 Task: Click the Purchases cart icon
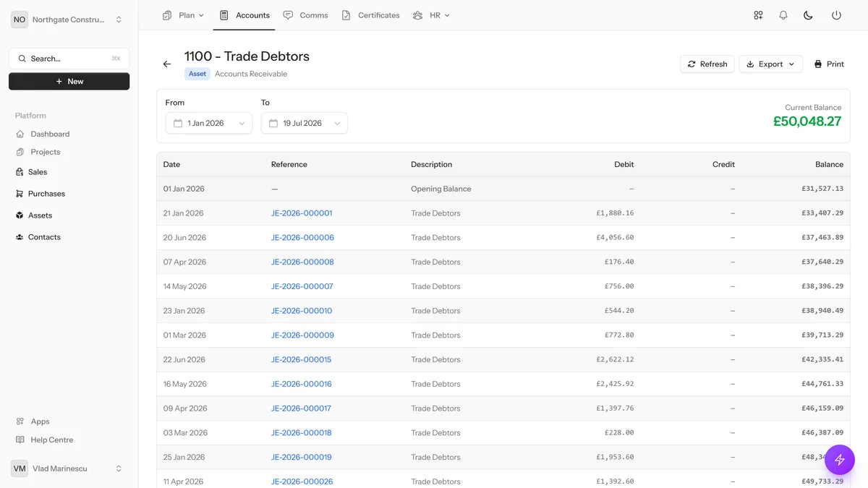point(20,194)
